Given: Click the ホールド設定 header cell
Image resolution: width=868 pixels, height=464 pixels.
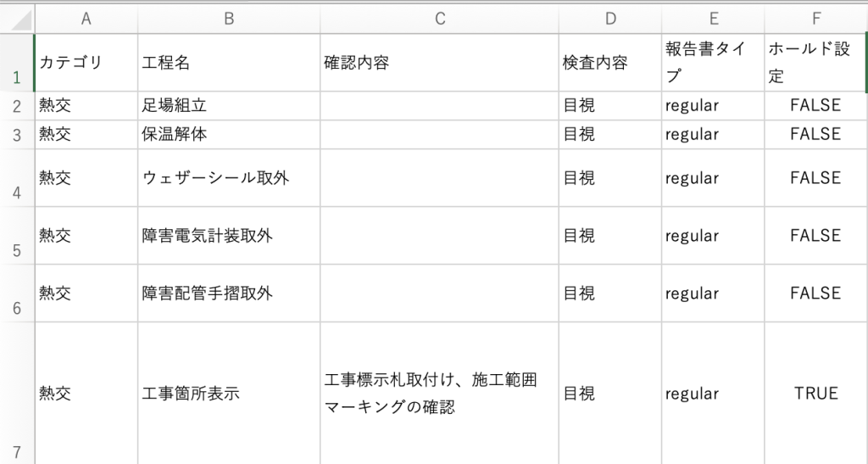Looking at the screenshot, I should point(816,63).
